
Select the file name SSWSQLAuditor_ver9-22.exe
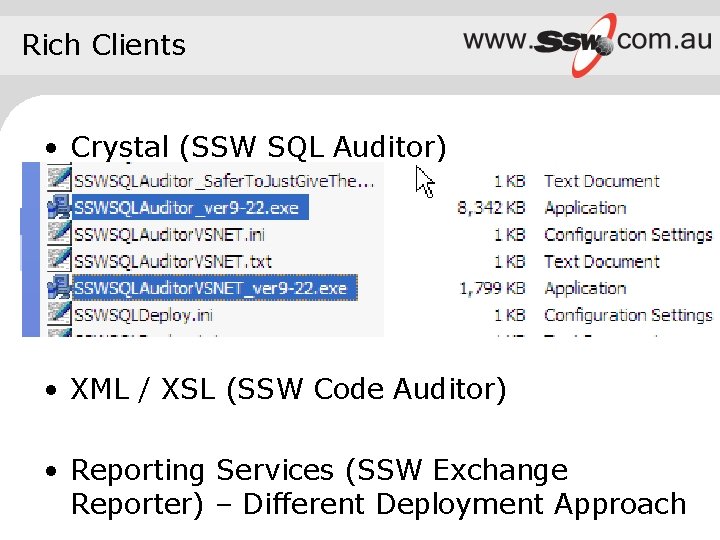click(x=186, y=208)
